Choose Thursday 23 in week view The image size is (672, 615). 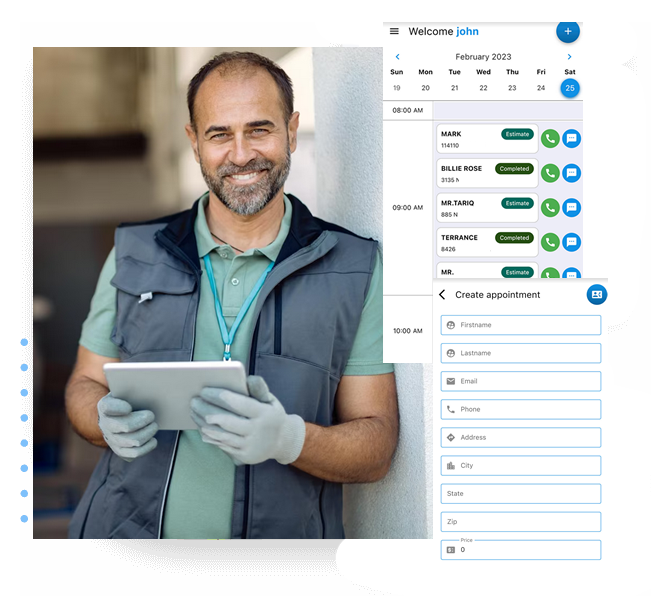tap(512, 88)
